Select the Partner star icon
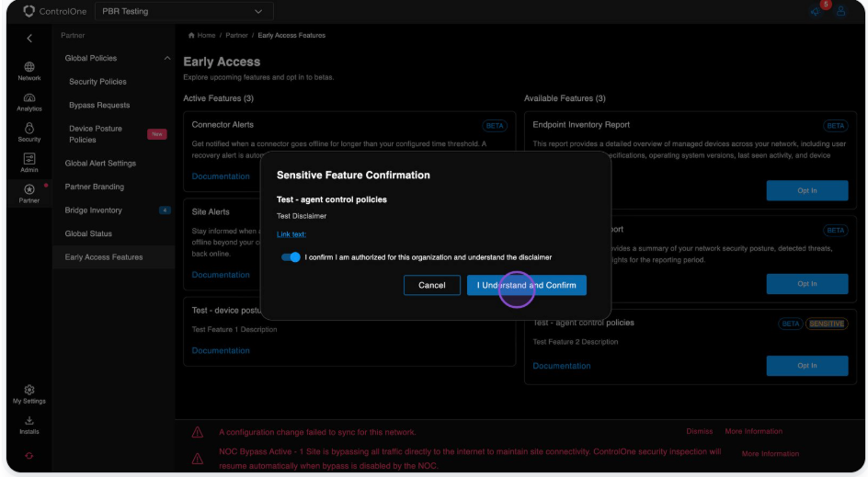Image resolution: width=868 pixels, height=477 pixels. click(29, 193)
